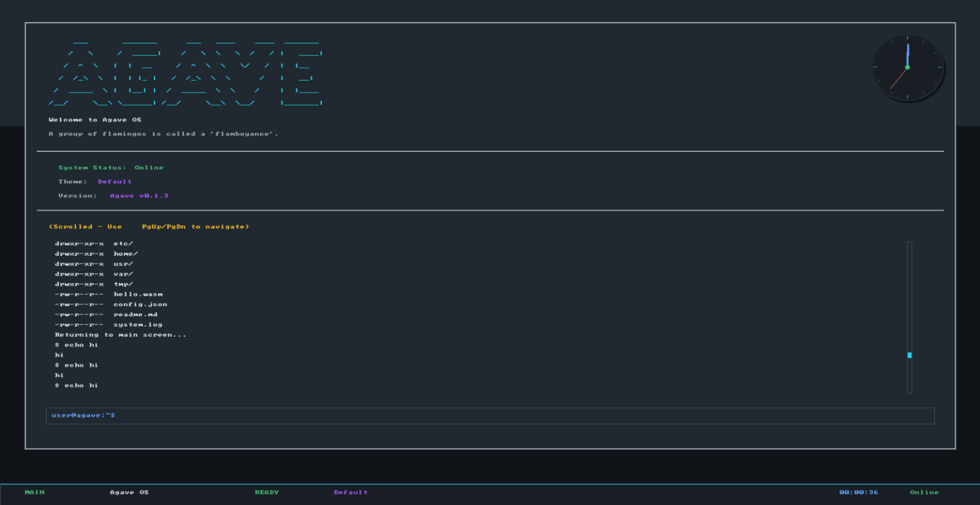Click the readme.md file entry
The height and width of the screenshot is (505, 980).
135,315
